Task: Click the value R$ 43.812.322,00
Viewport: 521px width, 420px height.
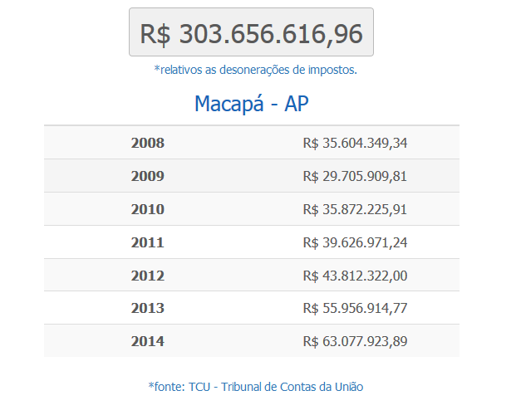Action: 355,276
